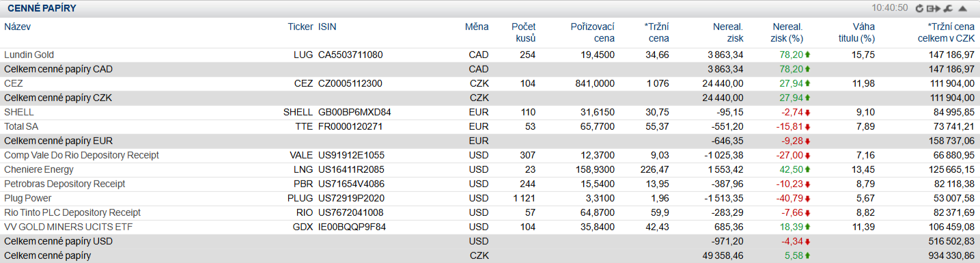Select the Lundin Gold row name
Screen dimensions: 980x263
click(x=29, y=55)
